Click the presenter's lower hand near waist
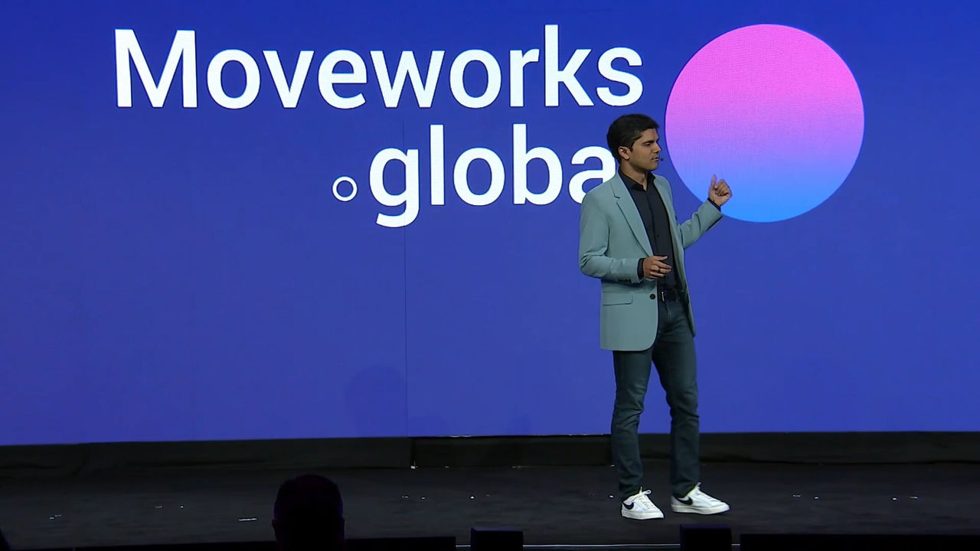This screenshot has height=551, width=980. (x=656, y=266)
